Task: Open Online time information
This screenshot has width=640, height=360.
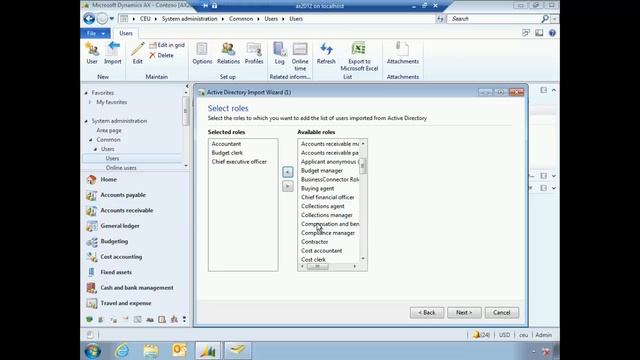Action: (x=300, y=56)
